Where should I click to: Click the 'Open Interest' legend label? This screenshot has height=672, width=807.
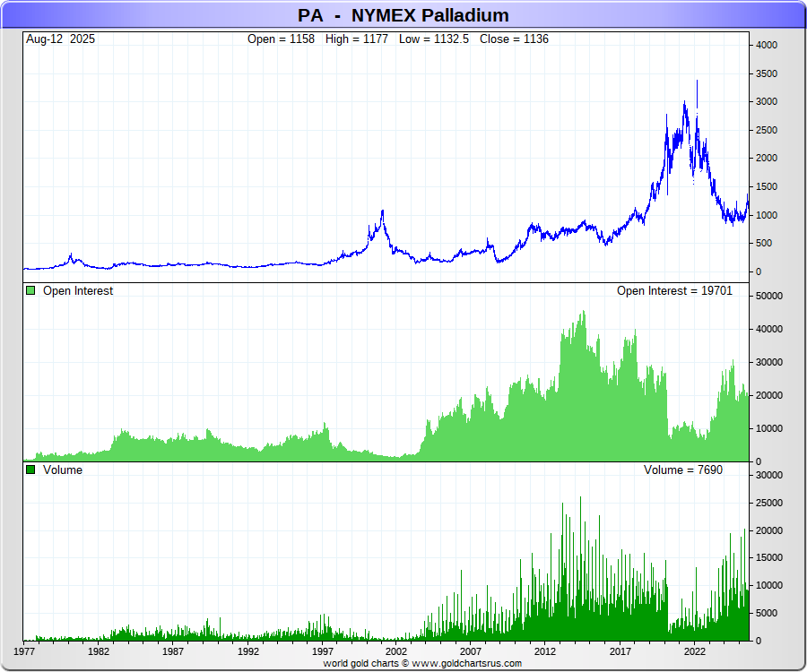click(x=78, y=290)
